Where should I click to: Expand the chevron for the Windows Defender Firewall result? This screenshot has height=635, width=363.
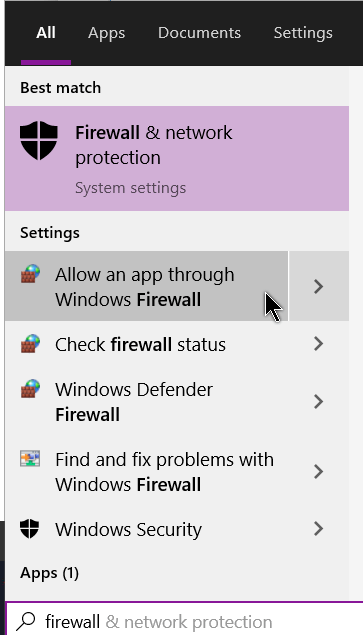tap(319, 401)
